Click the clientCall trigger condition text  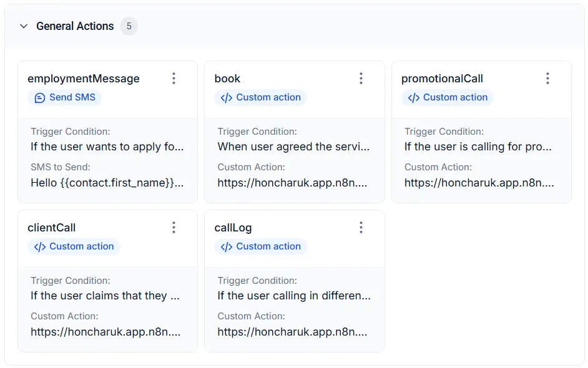tap(105, 296)
